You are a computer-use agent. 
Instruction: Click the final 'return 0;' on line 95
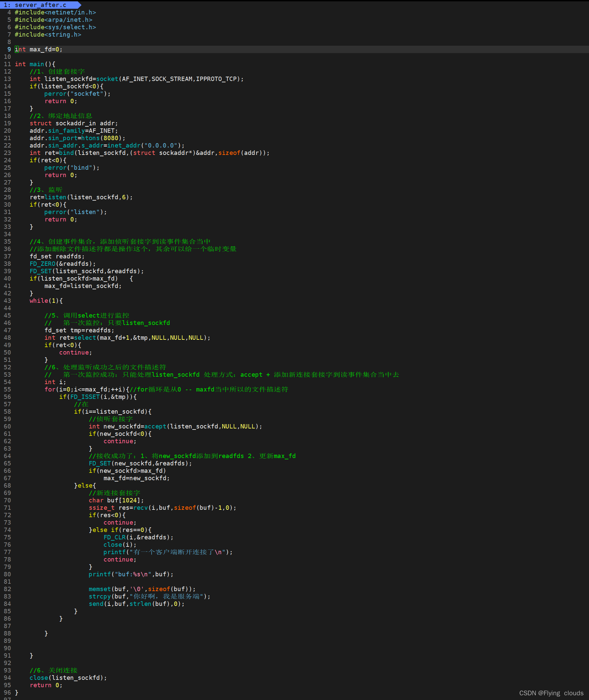click(x=46, y=685)
